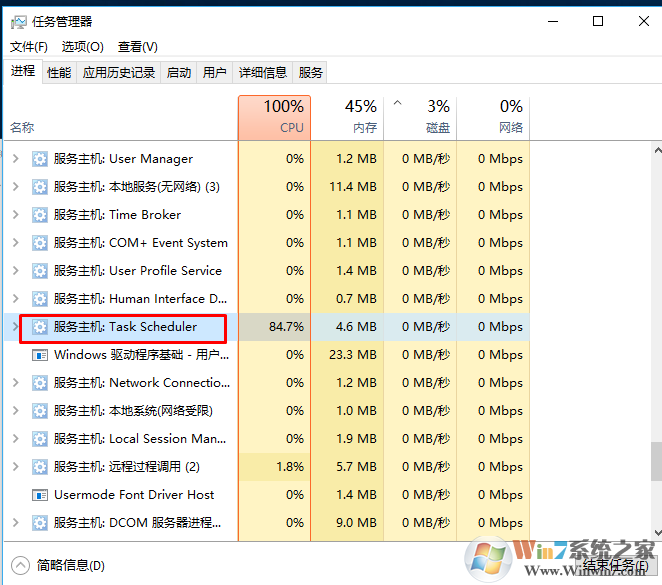
Task: Click the Task Scheduler service gear icon
Action: point(40,327)
